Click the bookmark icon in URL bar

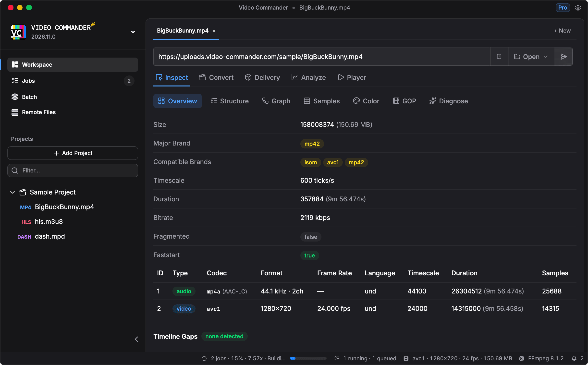pyautogui.click(x=499, y=57)
